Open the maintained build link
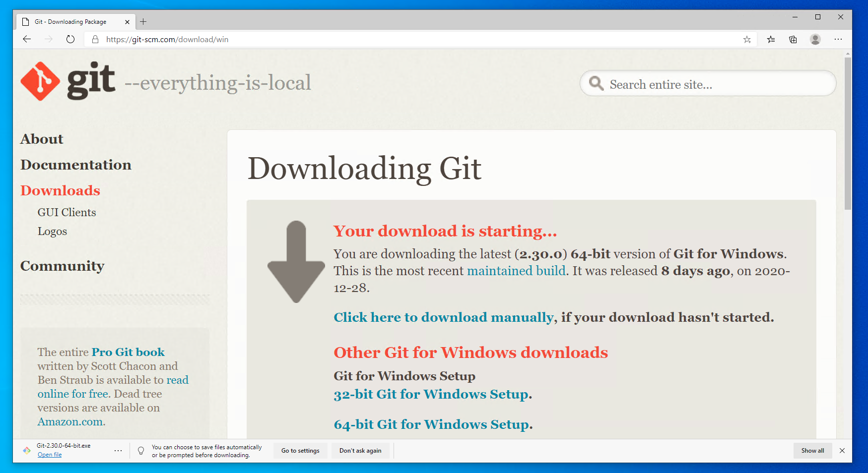The height and width of the screenshot is (473, 868). pyautogui.click(x=516, y=271)
